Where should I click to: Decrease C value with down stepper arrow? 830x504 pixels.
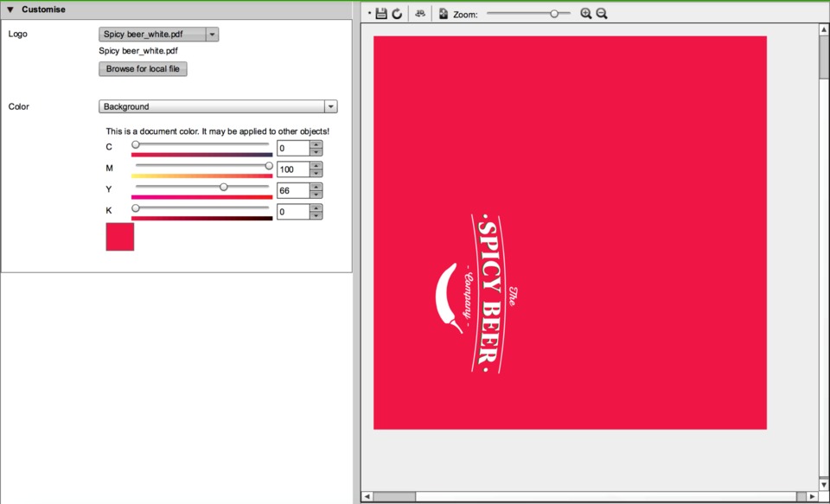pyautogui.click(x=316, y=152)
